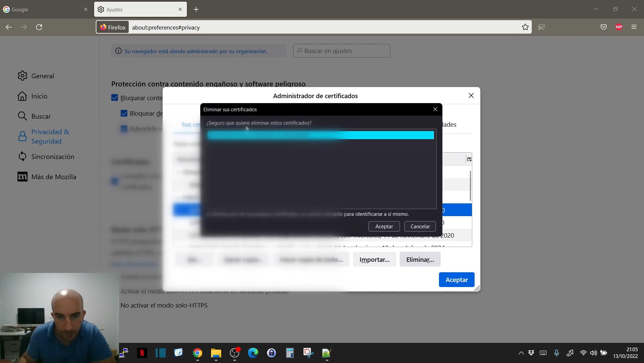Open a new tab with plus button
Screen dimensions: 644x363
pyautogui.click(x=196, y=9)
